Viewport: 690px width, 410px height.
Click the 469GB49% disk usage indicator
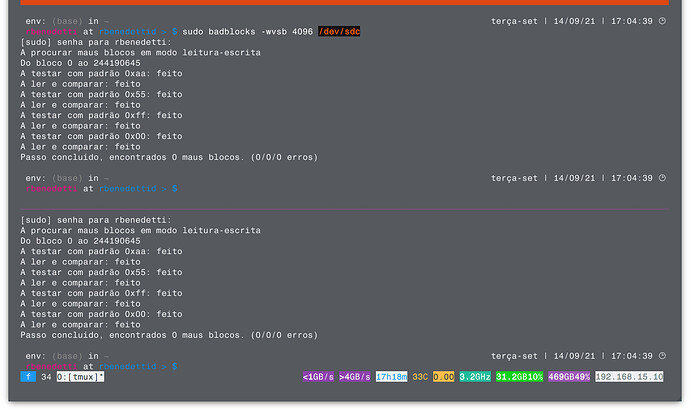click(568, 377)
